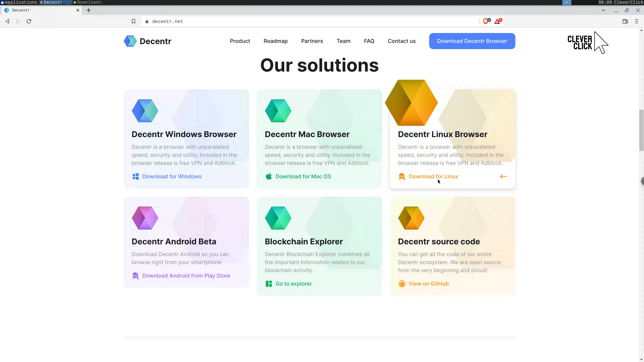This screenshot has width=644, height=362.
Task: Expand the tab search chevron
Action: pos(603,10)
